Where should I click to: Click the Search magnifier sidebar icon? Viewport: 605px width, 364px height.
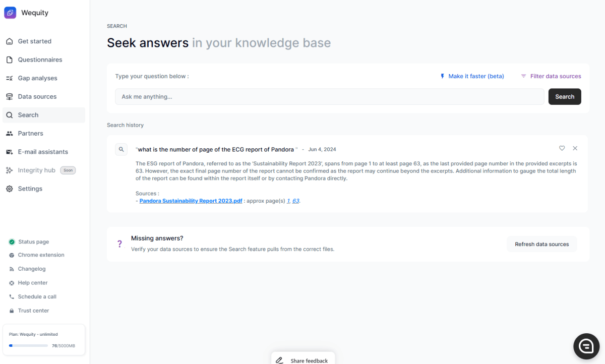coord(9,115)
